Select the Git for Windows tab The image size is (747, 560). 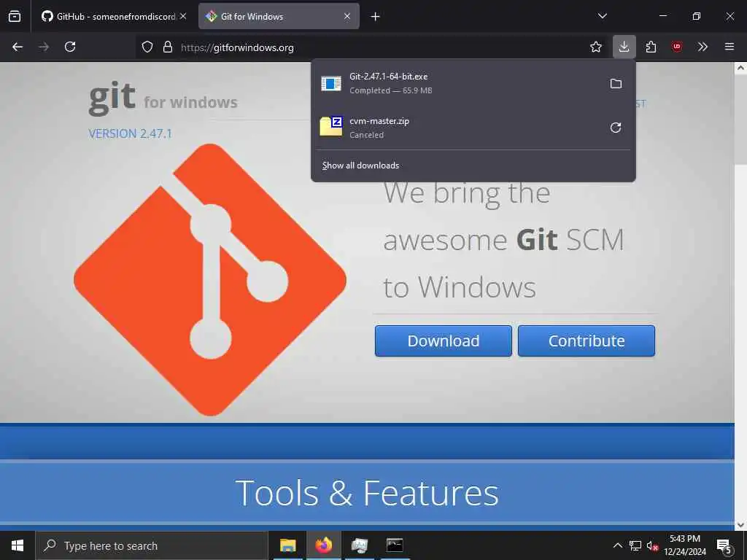279,17
